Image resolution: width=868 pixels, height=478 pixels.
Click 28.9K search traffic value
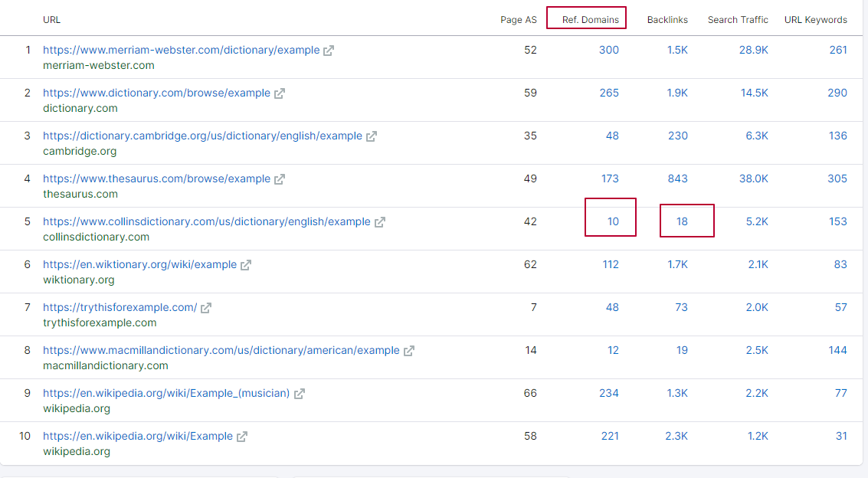[753, 50]
